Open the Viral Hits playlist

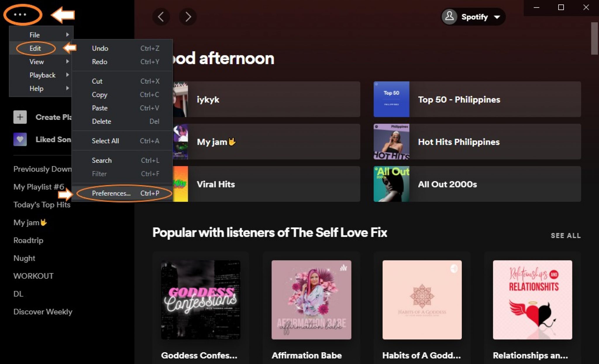(216, 184)
